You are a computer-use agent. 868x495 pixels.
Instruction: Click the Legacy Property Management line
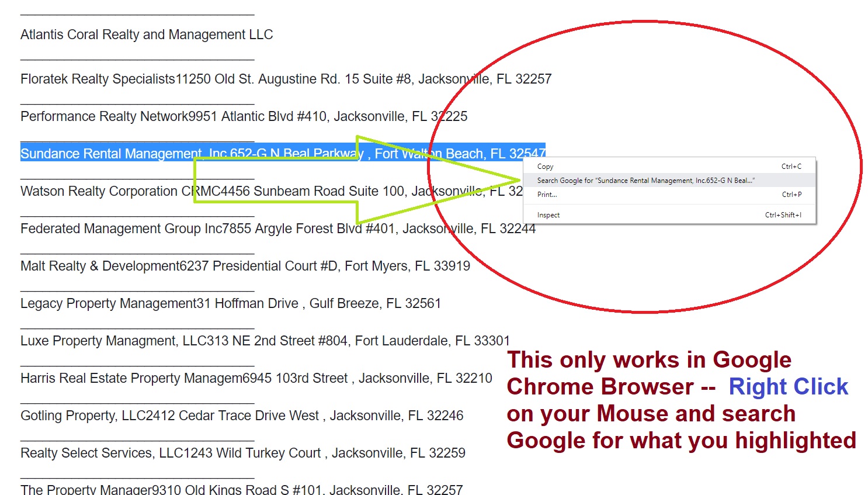[x=231, y=303]
